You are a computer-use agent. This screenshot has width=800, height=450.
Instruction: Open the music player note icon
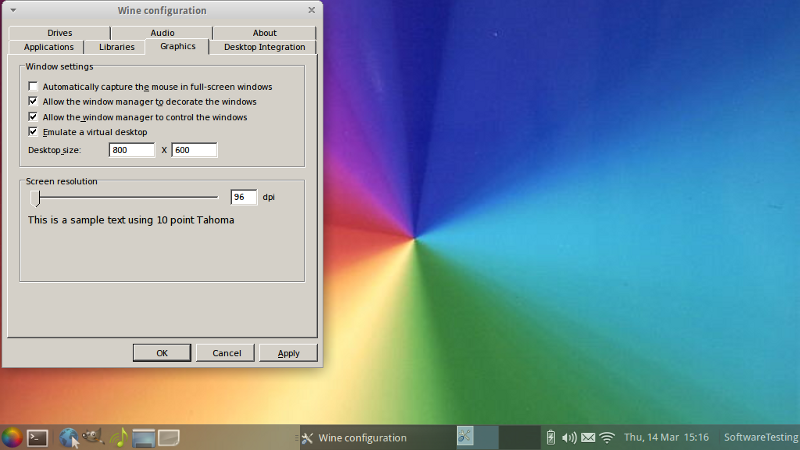(119, 438)
